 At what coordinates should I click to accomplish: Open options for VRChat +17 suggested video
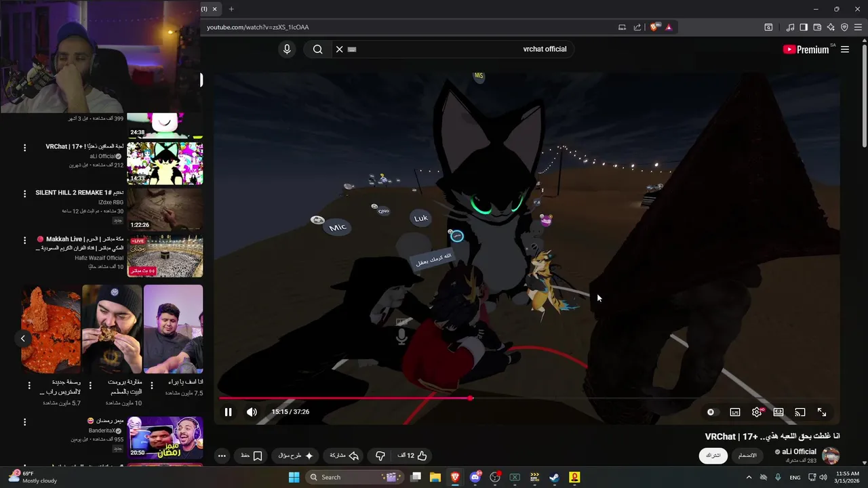pos(25,148)
